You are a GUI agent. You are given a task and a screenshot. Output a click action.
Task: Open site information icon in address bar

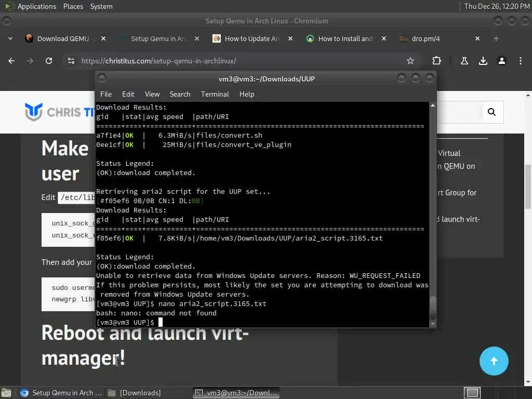pos(71,61)
